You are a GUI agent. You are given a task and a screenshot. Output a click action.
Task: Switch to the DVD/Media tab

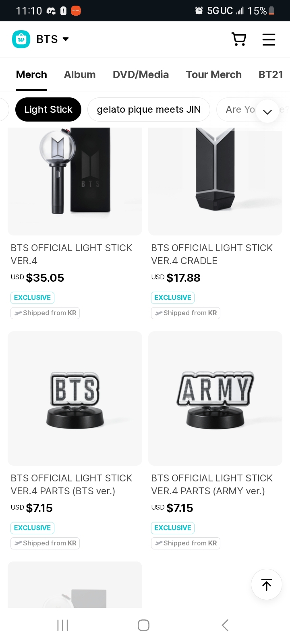tap(141, 74)
